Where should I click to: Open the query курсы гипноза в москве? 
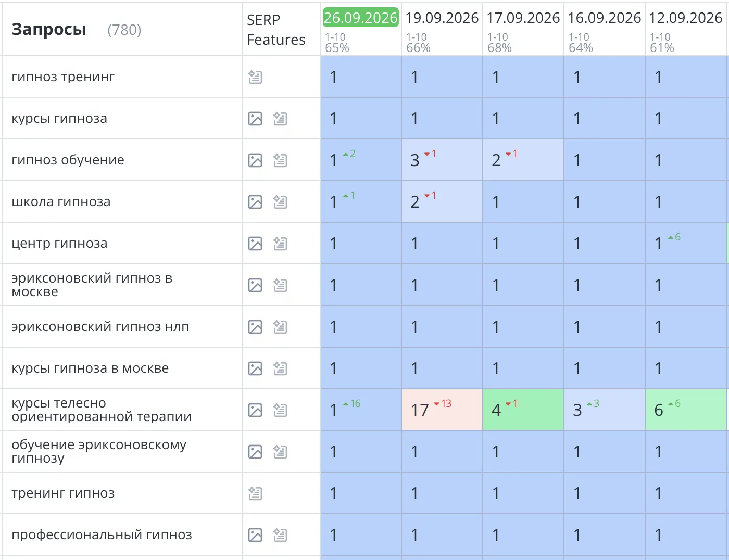click(90, 368)
